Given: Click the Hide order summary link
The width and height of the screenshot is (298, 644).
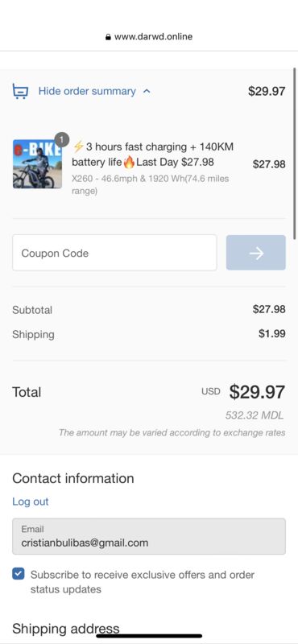Looking at the screenshot, I should pyautogui.click(x=87, y=91).
